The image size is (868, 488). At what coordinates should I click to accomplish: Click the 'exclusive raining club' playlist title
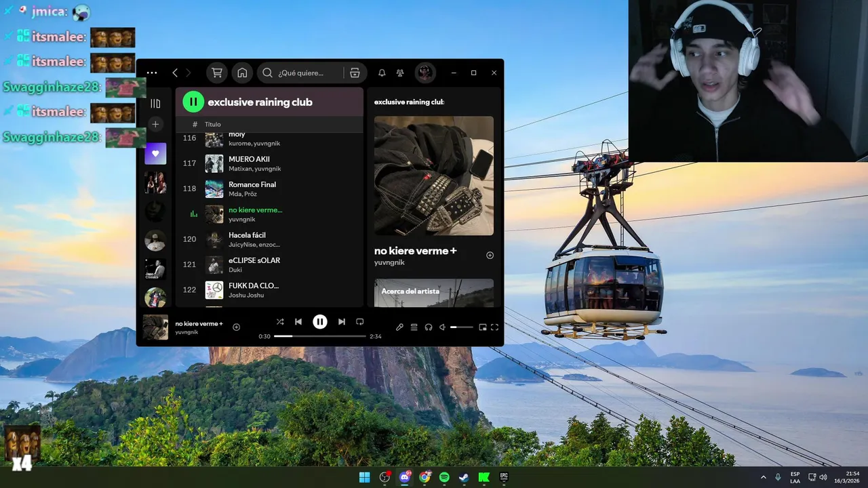coord(260,102)
